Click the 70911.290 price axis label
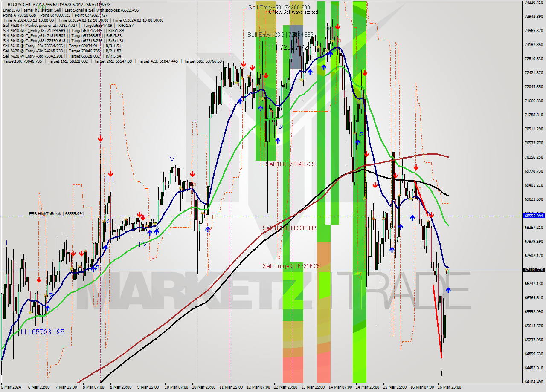Image resolution: width=546 pixels, height=392 pixels. [533, 129]
